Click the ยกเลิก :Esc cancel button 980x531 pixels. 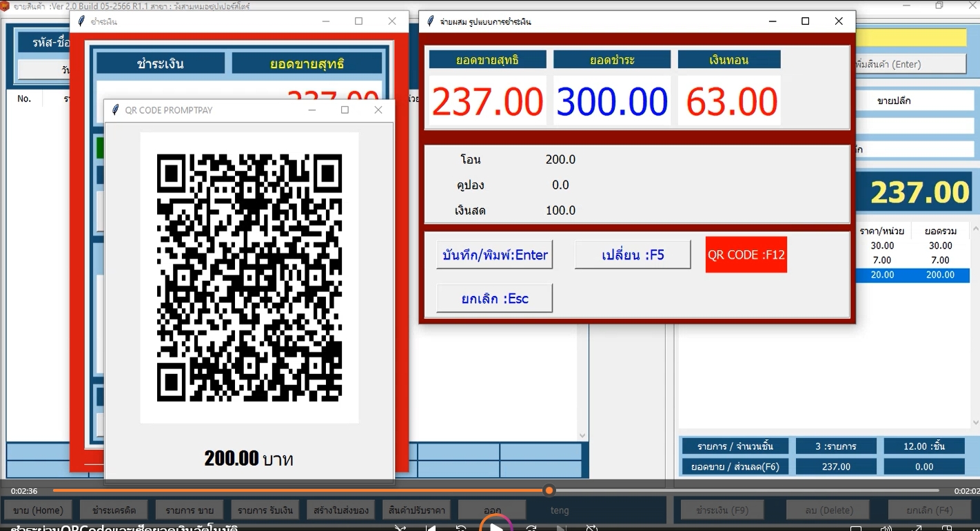point(495,298)
